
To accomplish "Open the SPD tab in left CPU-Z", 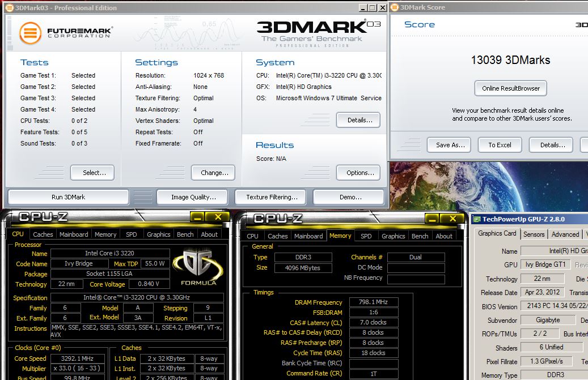I will pos(131,234).
